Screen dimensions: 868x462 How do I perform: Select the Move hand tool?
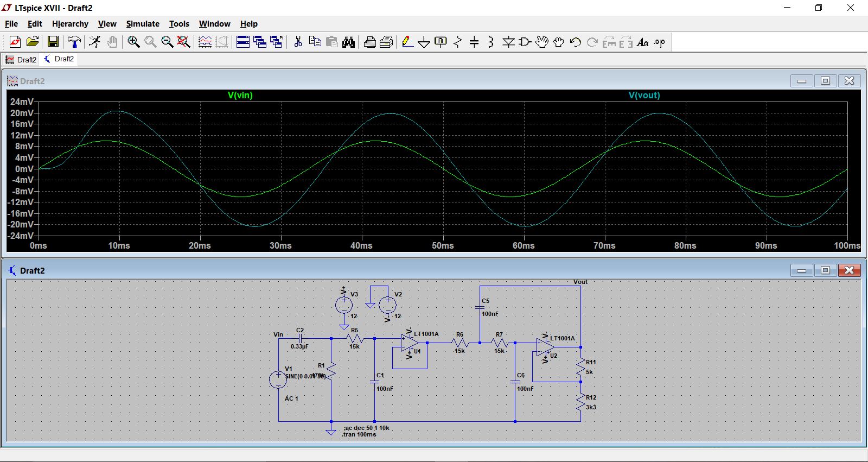pyautogui.click(x=542, y=42)
